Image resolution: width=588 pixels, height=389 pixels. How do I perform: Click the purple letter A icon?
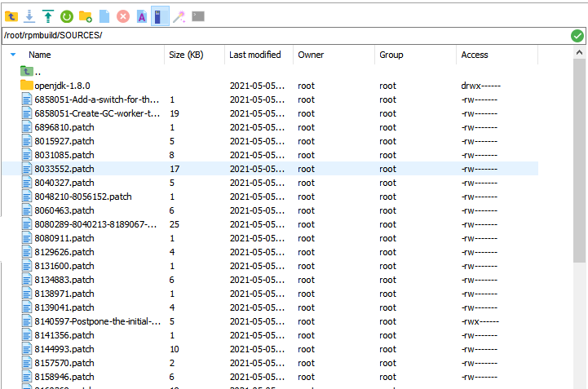pyautogui.click(x=142, y=15)
